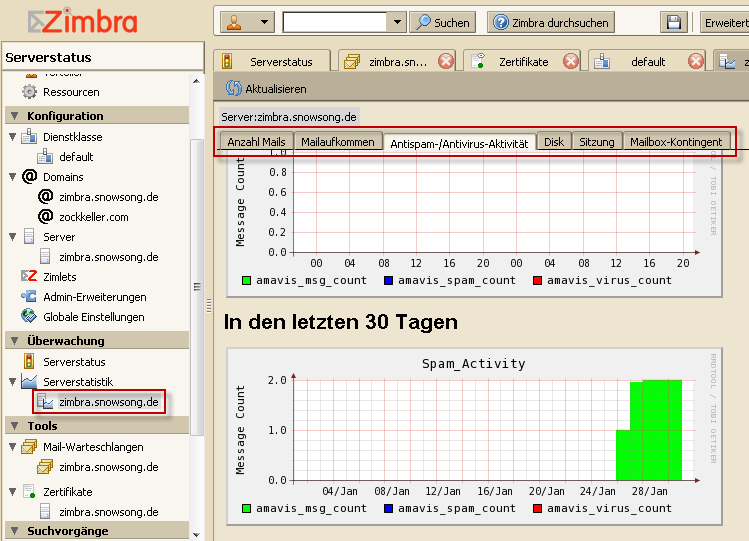Close the Zertifikate tab
Screen dimensions: 749x541
pyautogui.click(x=571, y=61)
